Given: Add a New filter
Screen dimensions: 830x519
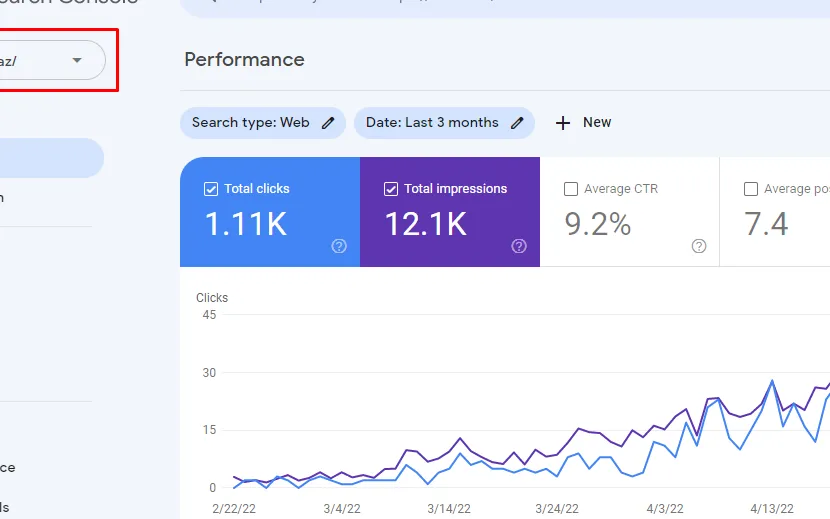Looking at the screenshot, I should (583, 123).
